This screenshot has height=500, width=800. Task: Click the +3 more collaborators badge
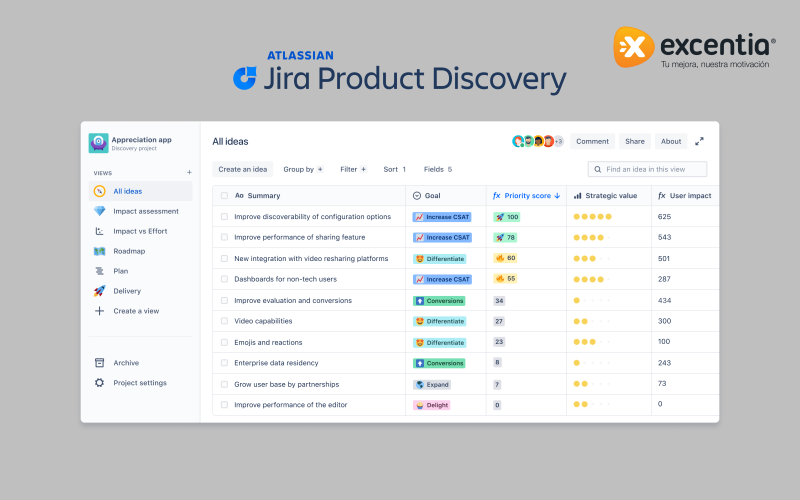click(559, 141)
